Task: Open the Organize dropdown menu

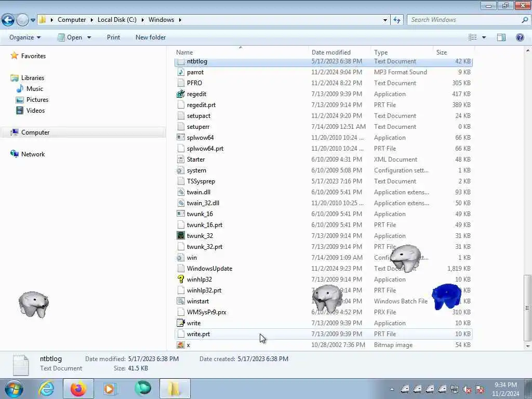Action: pos(25,37)
